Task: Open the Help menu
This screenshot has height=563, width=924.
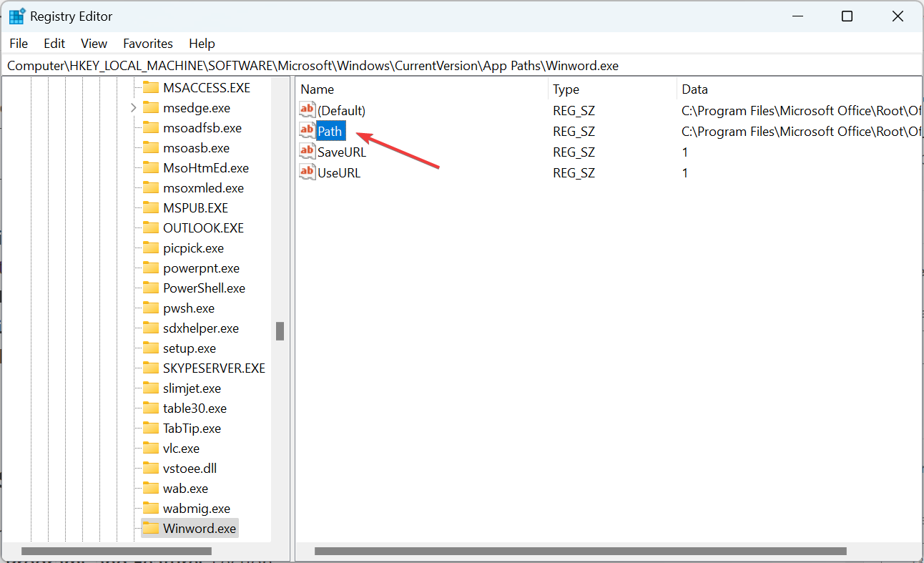Action: pyautogui.click(x=202, y=44)
